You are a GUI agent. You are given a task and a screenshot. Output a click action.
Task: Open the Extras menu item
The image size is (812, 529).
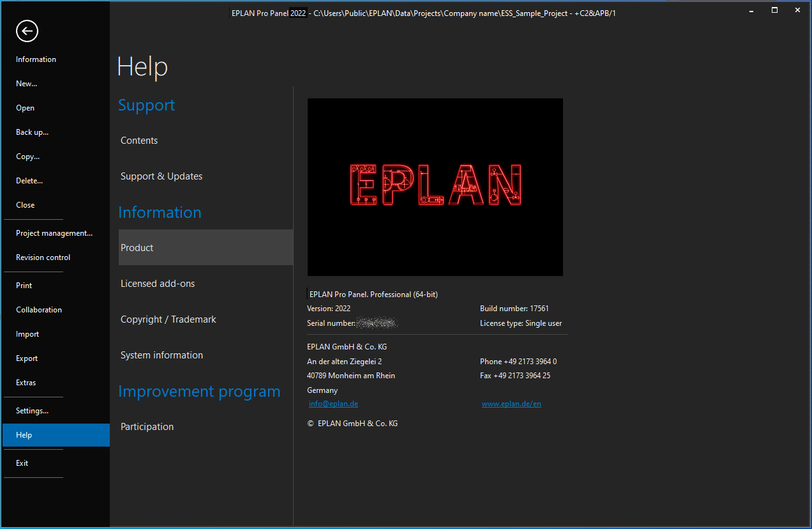point(26,383)
